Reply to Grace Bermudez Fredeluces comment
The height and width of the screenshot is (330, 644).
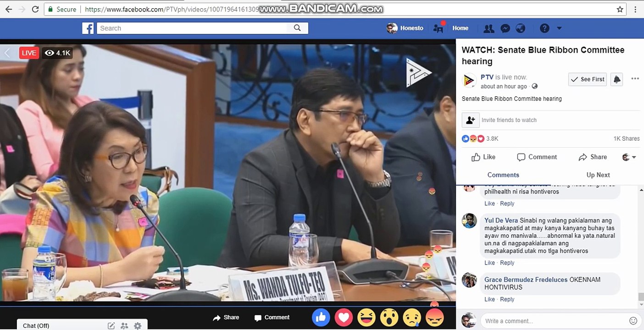507,299
